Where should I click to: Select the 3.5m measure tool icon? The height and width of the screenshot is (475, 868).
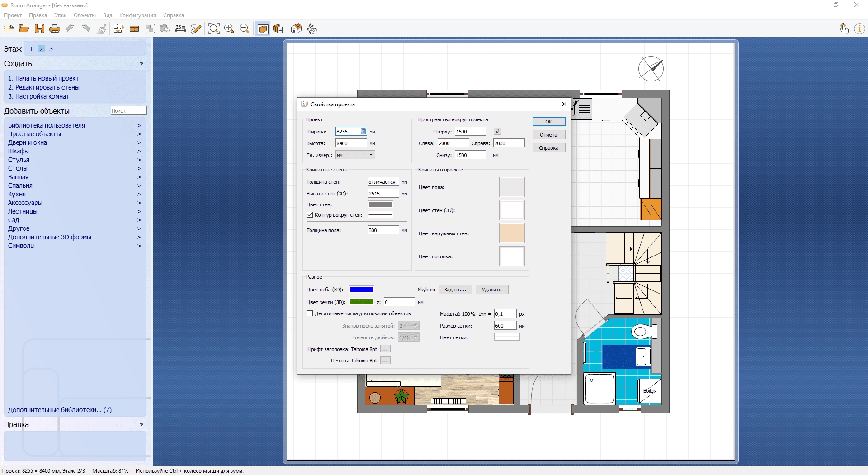180,29
